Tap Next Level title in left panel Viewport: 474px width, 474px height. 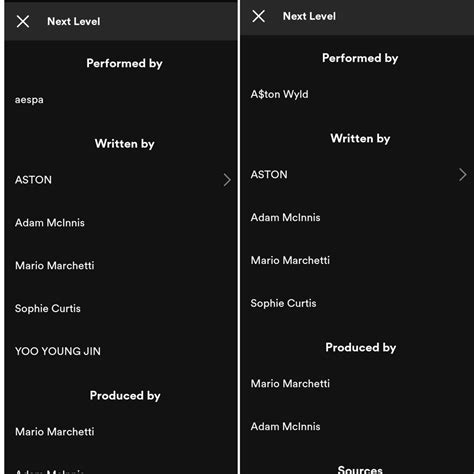[x=74, y=22]
